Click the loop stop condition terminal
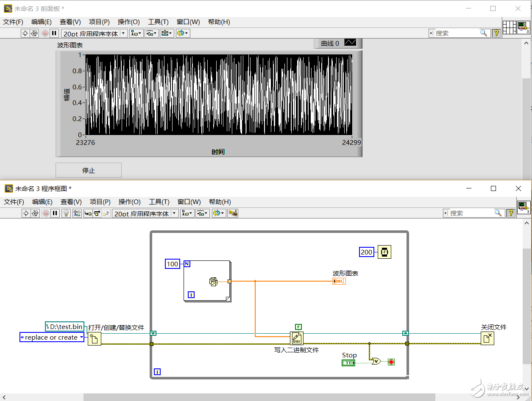Screen dimensions: 532x401 click(x=391, y=362)
